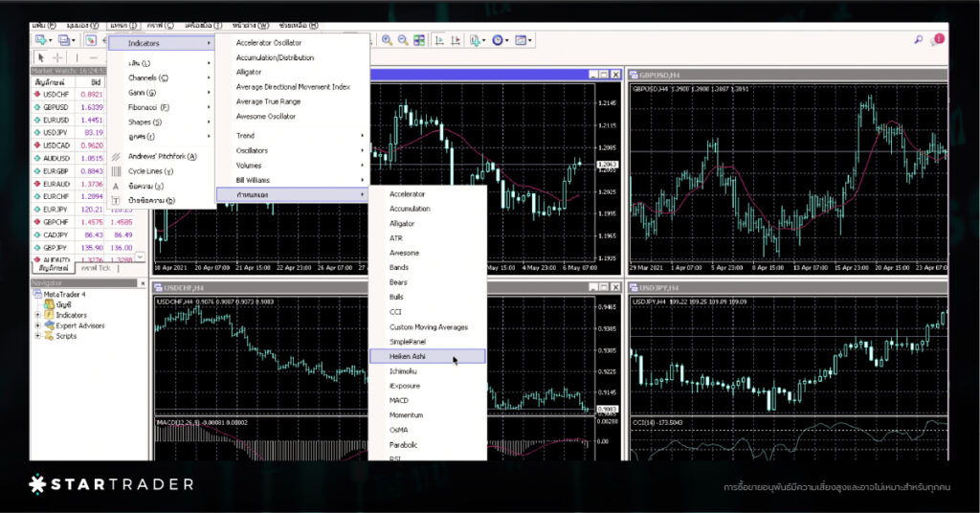Select Custom Moving Averages entry
Screen dimensions: 980x513
tap(428, 326)
